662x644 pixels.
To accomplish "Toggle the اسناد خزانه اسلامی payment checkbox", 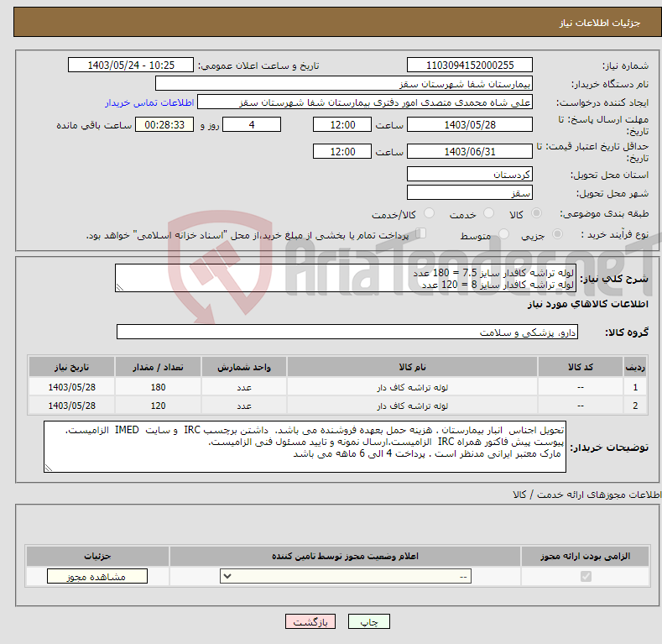I will pos(421,233).
